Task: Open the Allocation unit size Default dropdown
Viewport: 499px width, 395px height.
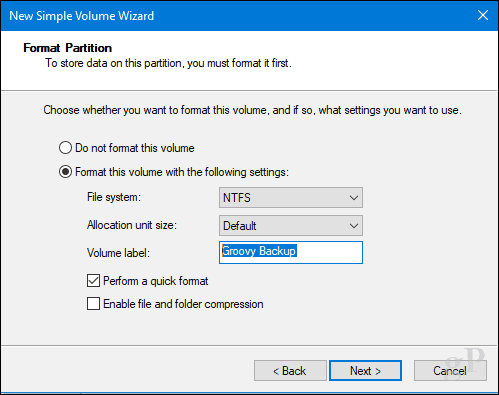Action: pos(291,226)
